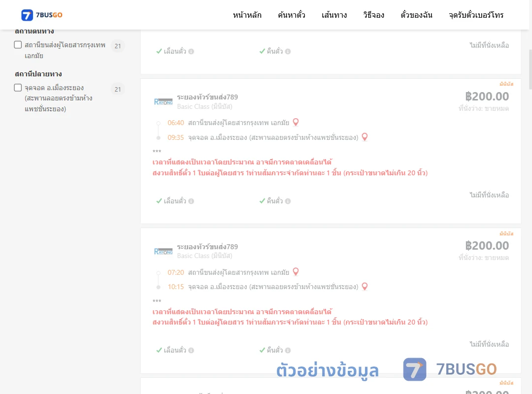532x394 pixels.
Task: Click map pin beside 07:20 เอกมัย station
Action: point(296,272)
